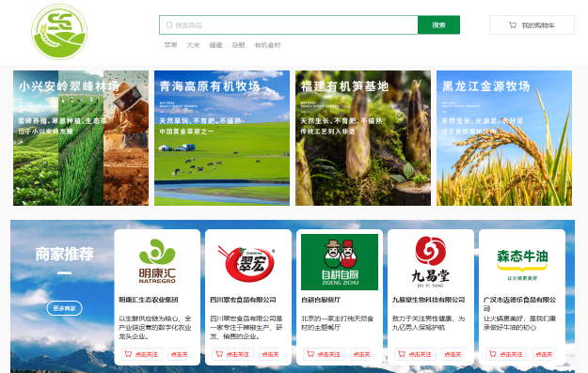This screenshot has width=588, height=373.
Task: Click 点击关注 for 四川翠宏食品有限公司
Action: pyautogui.click(x=233, y=354)
